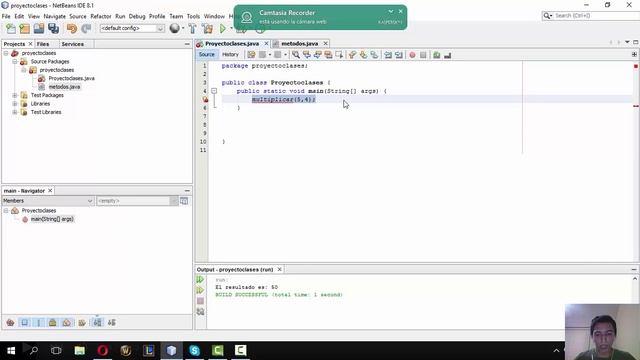Open the File menu
The image size is (640, 360).
6,16
